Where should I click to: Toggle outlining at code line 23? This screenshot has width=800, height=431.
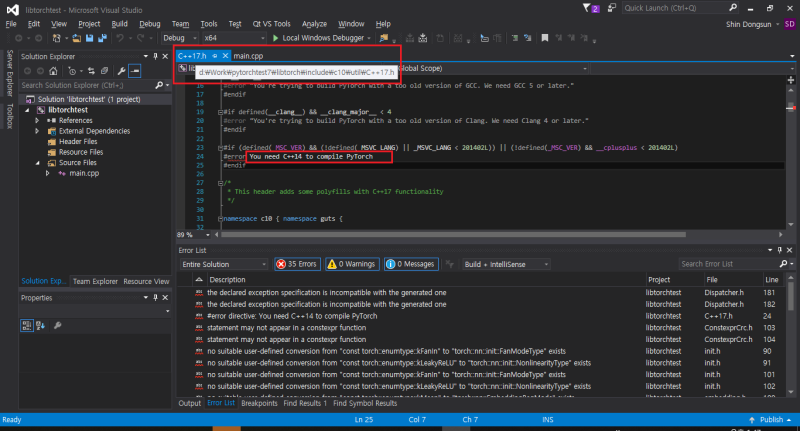coord(220,147)
